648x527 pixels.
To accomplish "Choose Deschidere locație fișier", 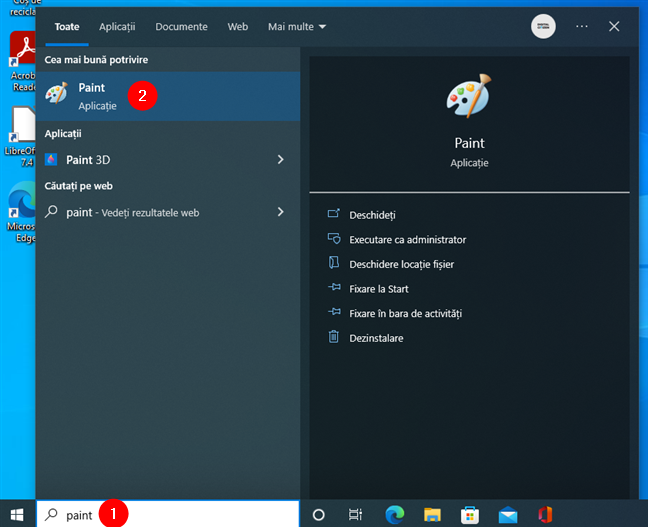I will [x=401, y=265].
